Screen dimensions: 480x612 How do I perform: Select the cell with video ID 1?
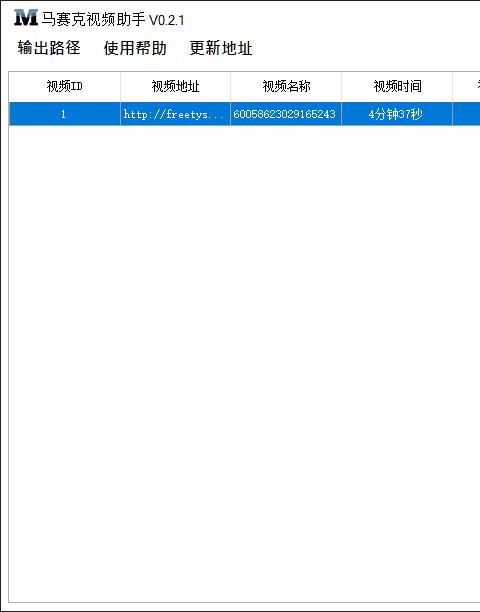(x=65, y=114)
